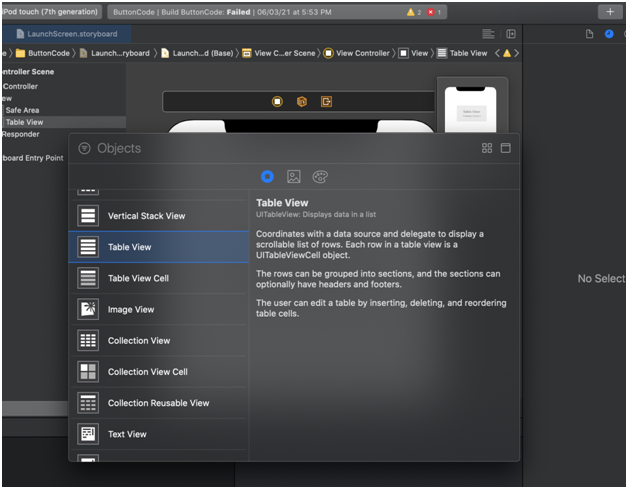628x489 pixels.
Task: Show the Image library tab
Action: 294,177
